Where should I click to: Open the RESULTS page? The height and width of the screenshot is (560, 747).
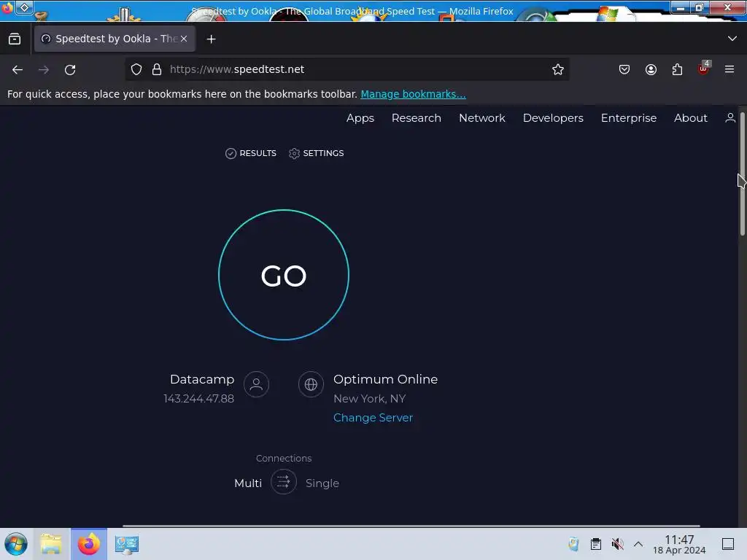tap(251, 153)
